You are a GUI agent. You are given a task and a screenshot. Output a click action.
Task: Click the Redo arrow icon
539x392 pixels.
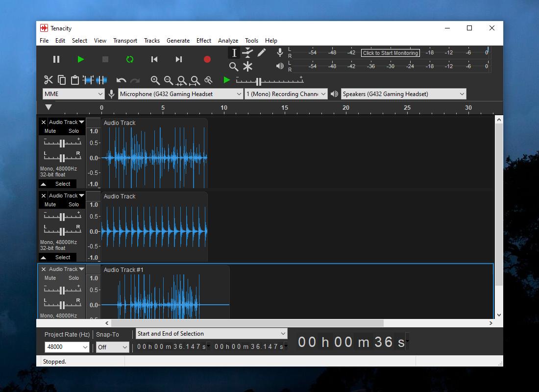click(x=135, y=80)
